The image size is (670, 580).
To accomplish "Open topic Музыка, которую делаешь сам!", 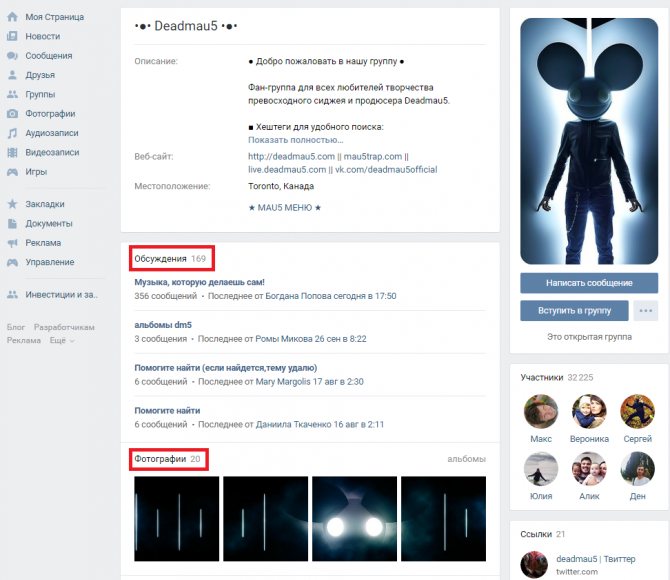I will coord(199,282).
